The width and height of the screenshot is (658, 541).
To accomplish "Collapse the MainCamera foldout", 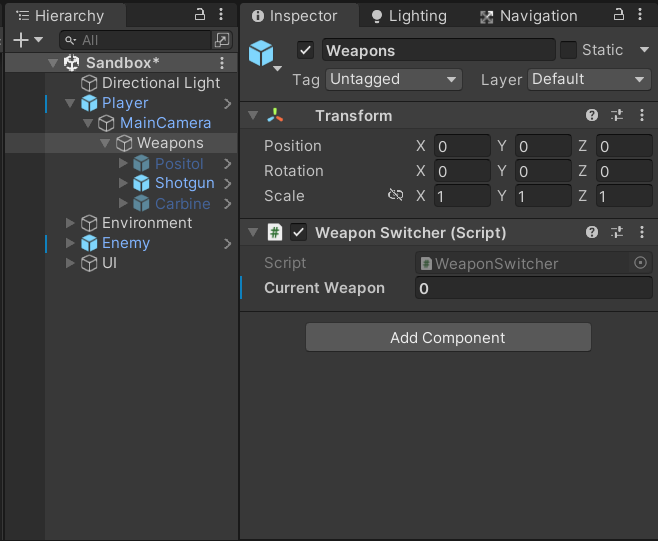I will pyautogui.click(x=88, y=123).
